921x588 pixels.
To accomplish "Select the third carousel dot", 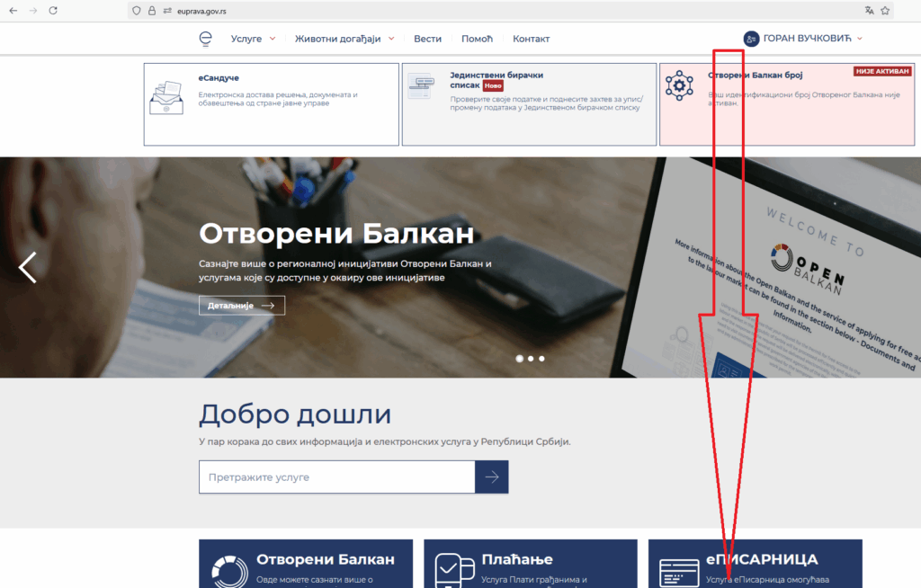I will tap(541, 359).
